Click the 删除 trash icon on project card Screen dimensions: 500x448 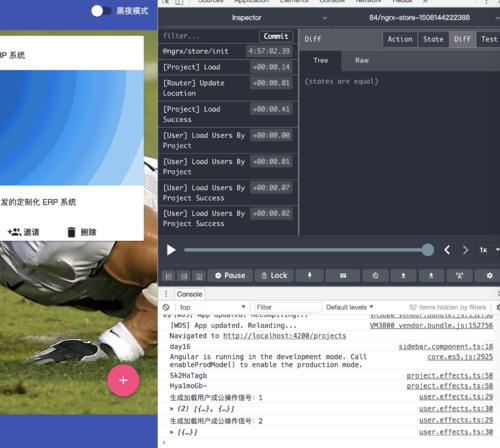tap(71, 232)
